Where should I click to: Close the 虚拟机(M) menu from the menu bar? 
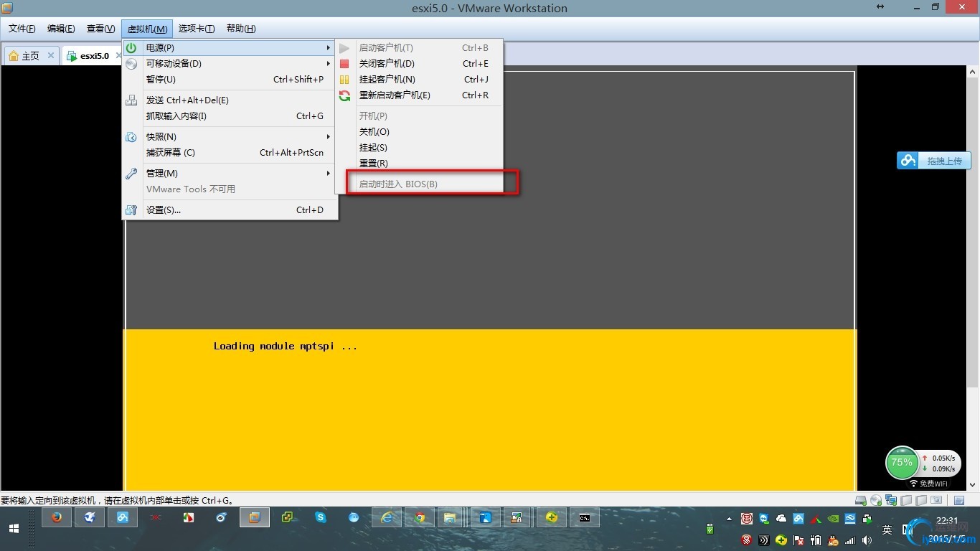pos(147,29)
